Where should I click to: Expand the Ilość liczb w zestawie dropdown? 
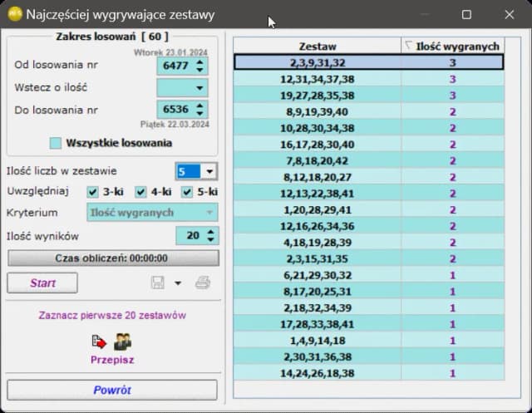pos(209,171)
